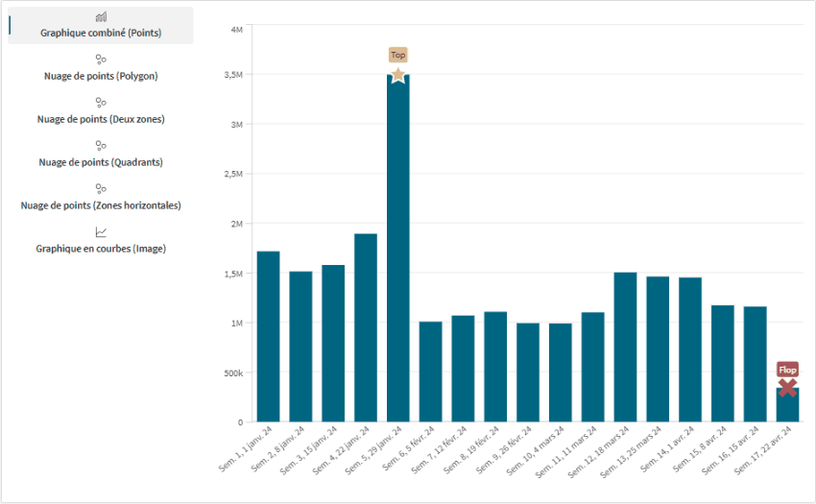Click the combined chart icon above Graphique combiné

point(101,17)
